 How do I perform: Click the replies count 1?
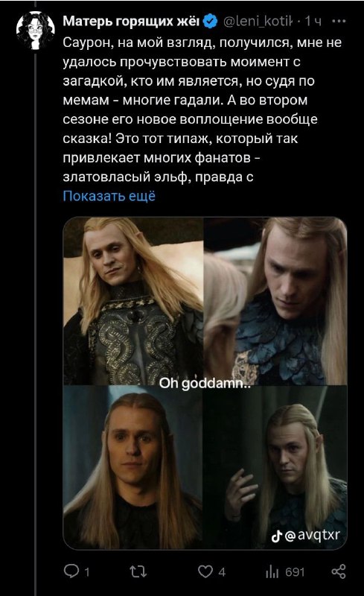[86, 571]
